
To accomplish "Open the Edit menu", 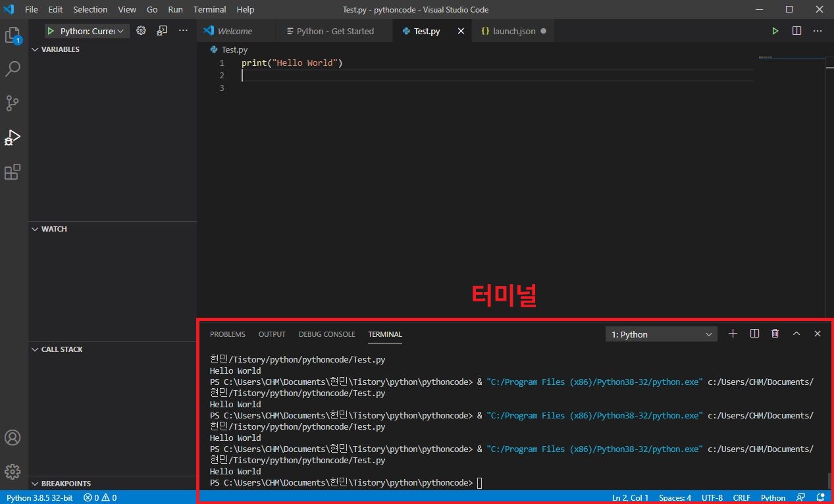I will coord(55,9).
